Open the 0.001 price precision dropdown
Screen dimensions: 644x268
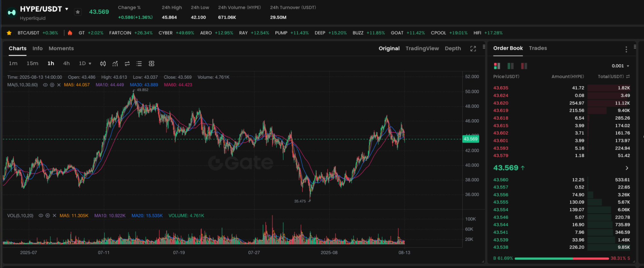point(620,66)
